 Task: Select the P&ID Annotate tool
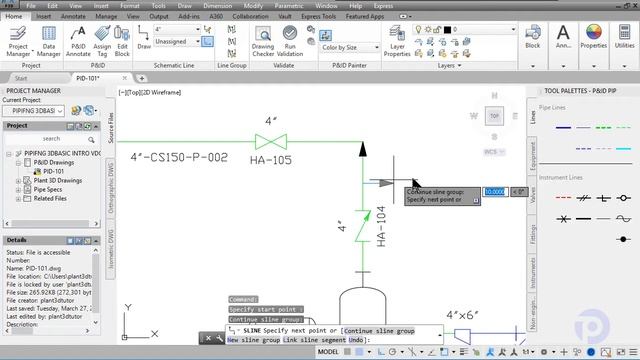tap(78, 41)
